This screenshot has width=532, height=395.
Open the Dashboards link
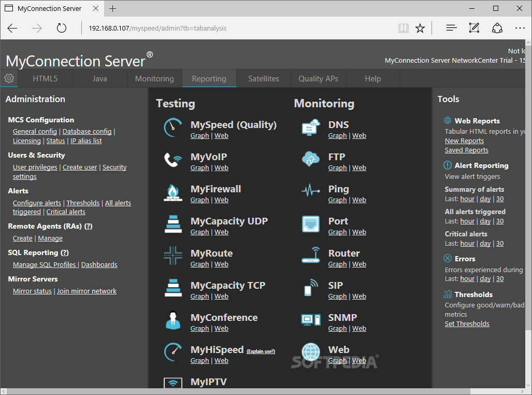click(x=99, y=264)
